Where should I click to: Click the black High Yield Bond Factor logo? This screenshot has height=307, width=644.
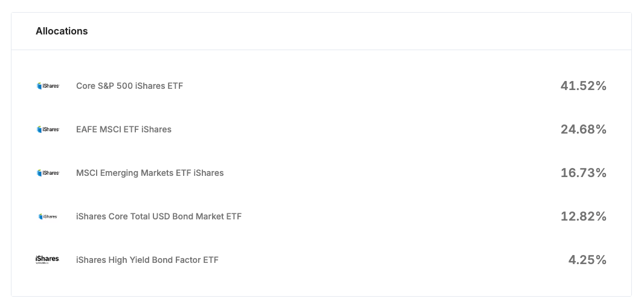48,260
